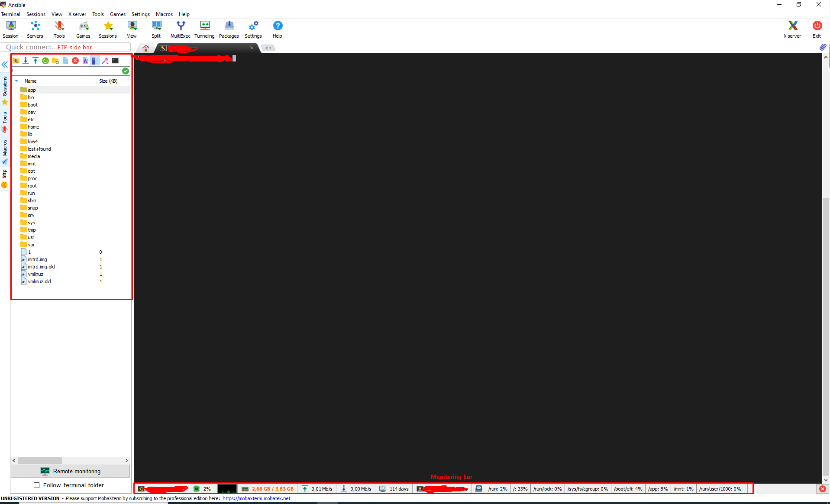The image size is (830, 504).
Task: Delete the selected remote file
Action: click(x=75, y=61)
